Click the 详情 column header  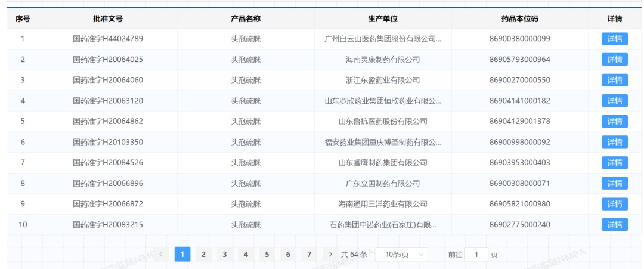tap(614, 18)
